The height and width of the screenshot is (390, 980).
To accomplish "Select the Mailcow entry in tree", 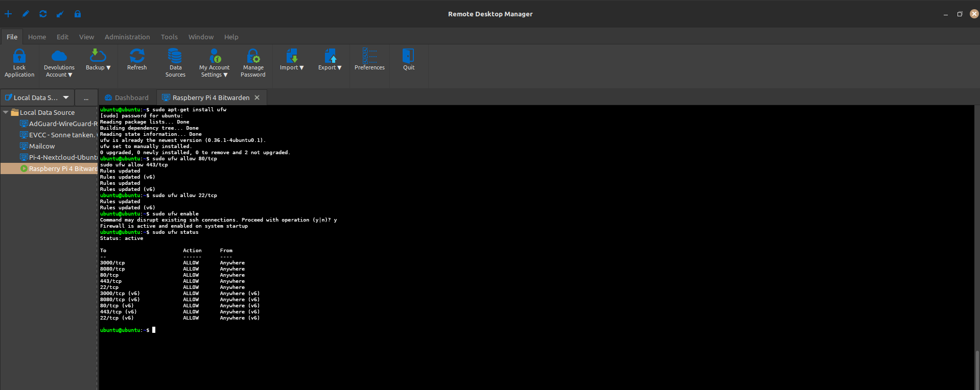I will 42,146.
